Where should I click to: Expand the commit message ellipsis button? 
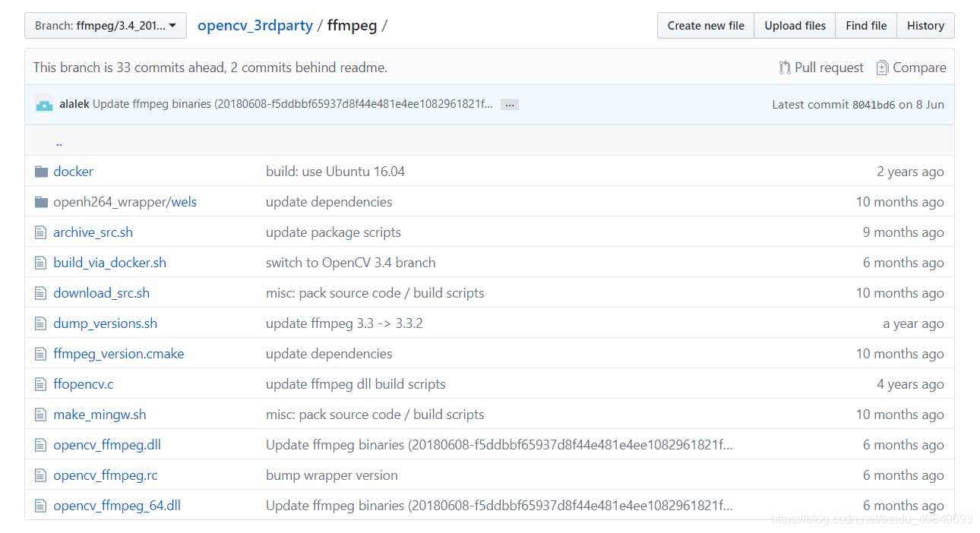(x=510, y=104)
